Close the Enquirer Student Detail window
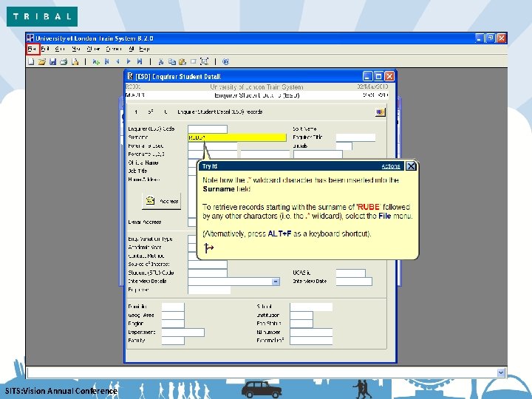 coord(389,76)
